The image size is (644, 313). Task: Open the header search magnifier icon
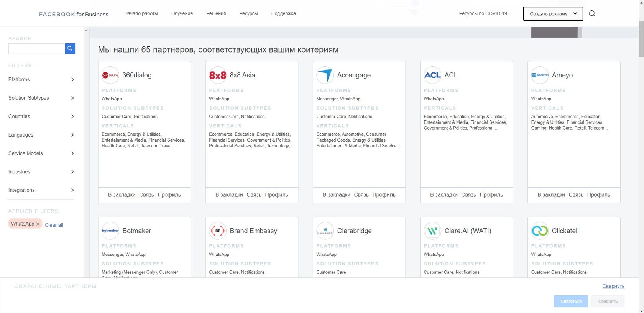tap(592, 13)
